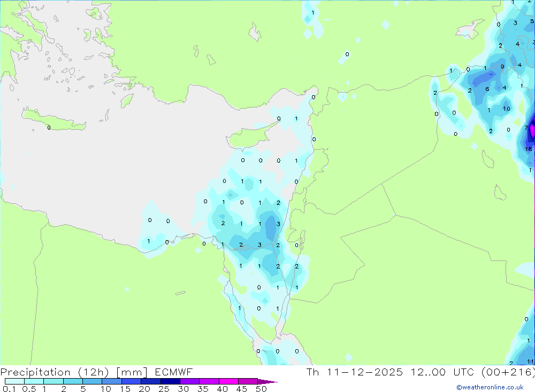Click the 0.1 legend scale label
This screenshot has height=392, width=535.
click(x=9, y=389)
